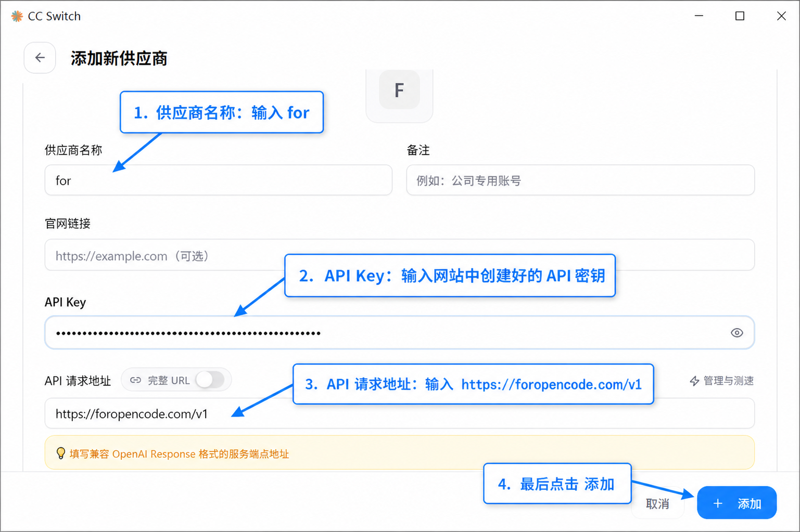Focus the 官网链接 input field
This screenshot has width=800, height=532.
(x=399, y=255)
